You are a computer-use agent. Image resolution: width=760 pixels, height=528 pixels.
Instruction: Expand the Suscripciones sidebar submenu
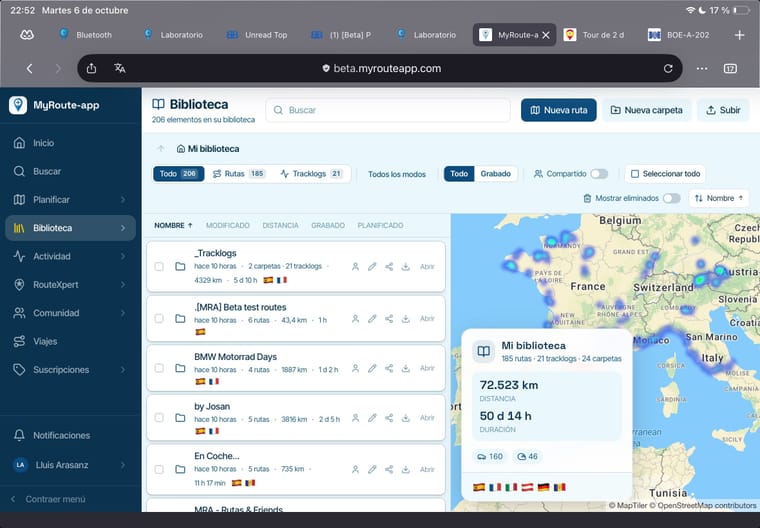[x=123, y=369]
